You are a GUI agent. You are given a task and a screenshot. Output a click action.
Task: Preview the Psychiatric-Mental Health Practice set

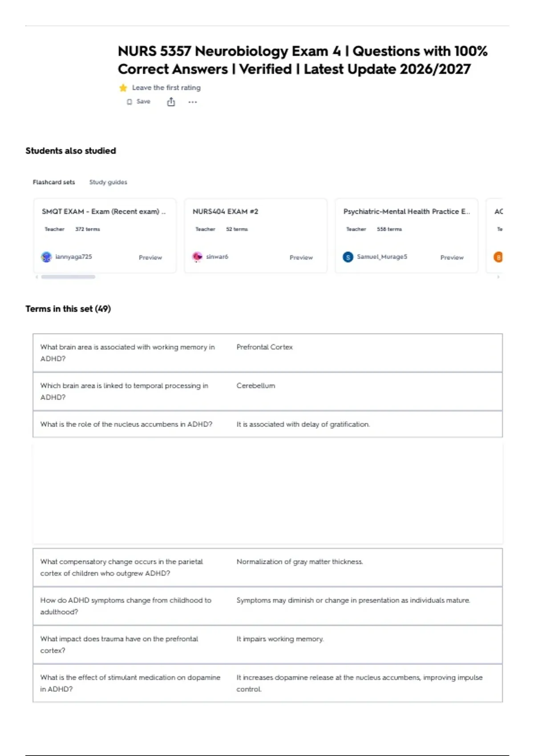point(452,257)
